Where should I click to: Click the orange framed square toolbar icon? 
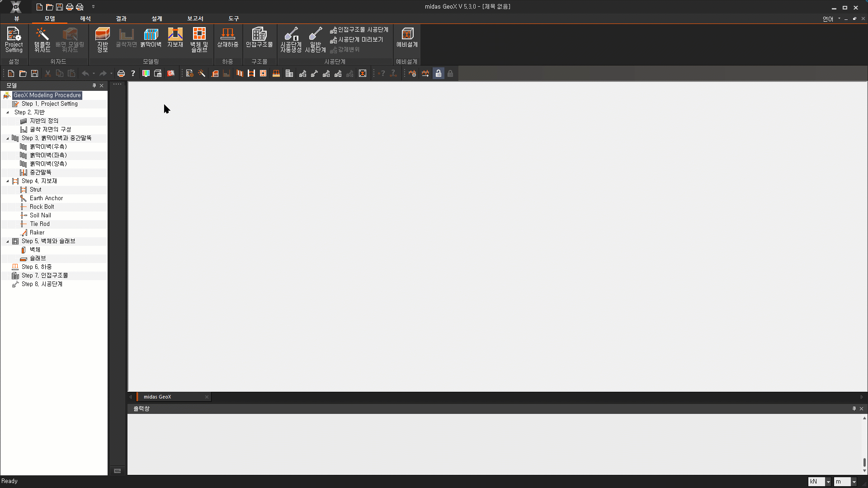363,74
